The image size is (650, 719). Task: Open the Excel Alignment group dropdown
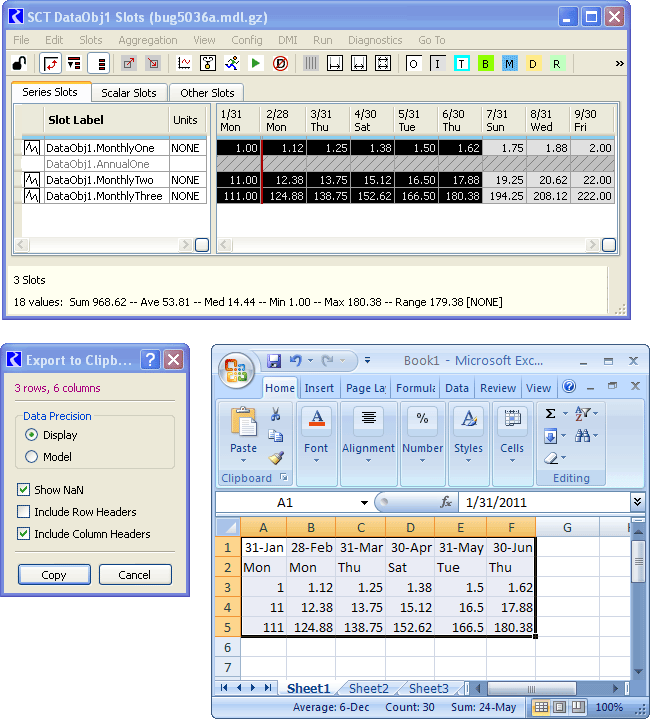tap(369, 461)
